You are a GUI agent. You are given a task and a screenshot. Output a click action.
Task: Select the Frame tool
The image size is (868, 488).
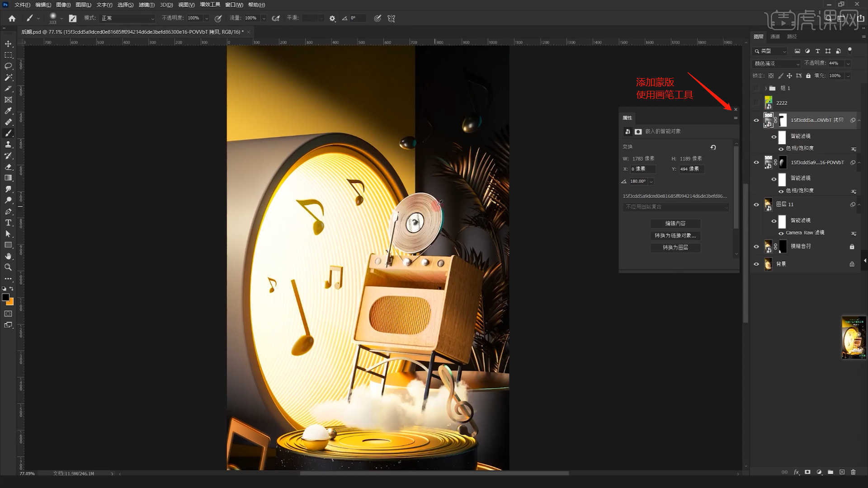8,100
